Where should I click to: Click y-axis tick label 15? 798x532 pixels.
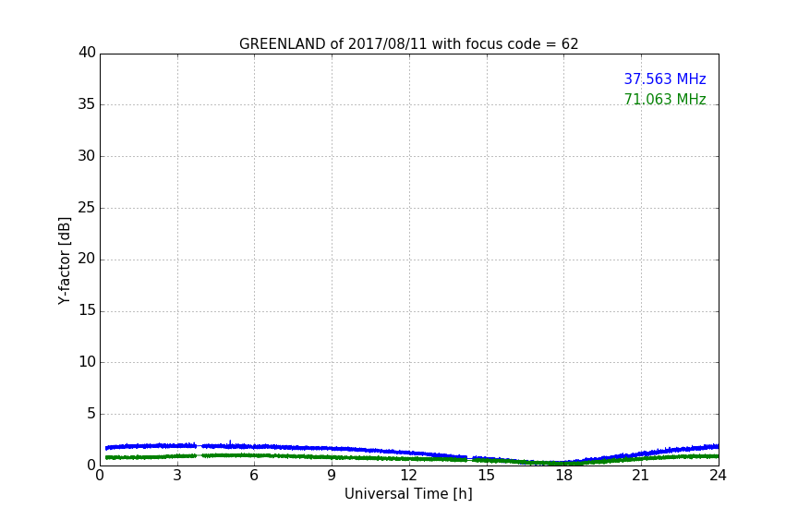[x=87, y=310]
